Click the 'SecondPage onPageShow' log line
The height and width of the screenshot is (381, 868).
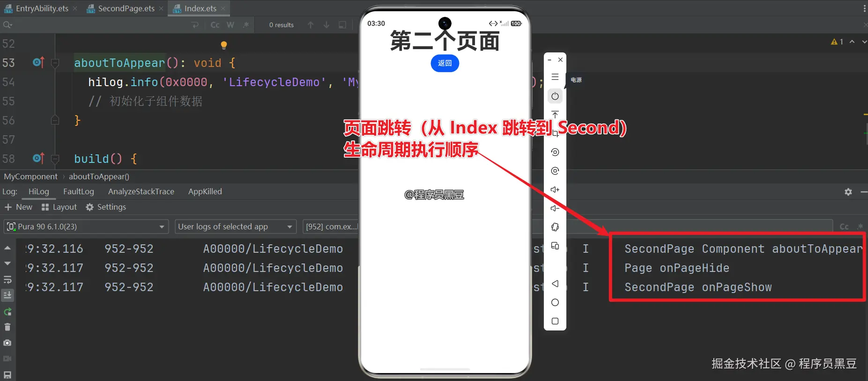click(x=698, y=287)
